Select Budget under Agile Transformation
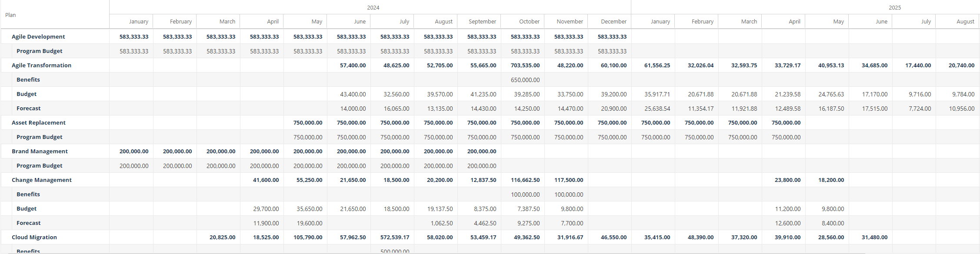The width and height of the screenshot is (980, 254). (26, 94)
